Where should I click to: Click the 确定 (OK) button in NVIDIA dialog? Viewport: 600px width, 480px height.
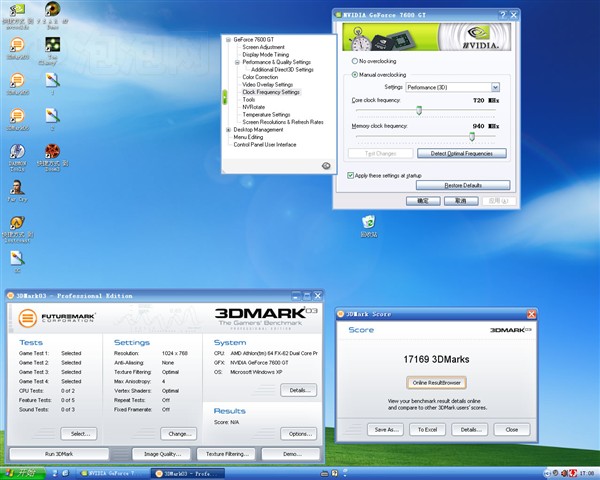423,201
